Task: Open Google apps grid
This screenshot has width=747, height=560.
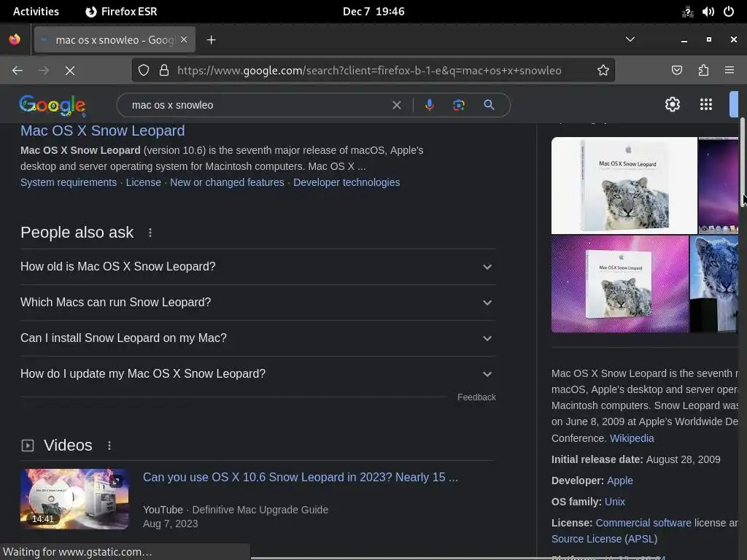Action: [x=706, y=104]
